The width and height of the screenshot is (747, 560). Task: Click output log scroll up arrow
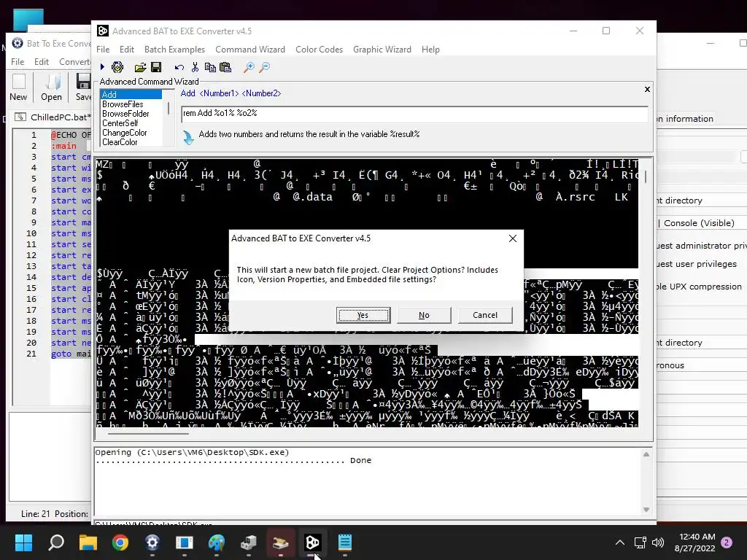(646, 454)
